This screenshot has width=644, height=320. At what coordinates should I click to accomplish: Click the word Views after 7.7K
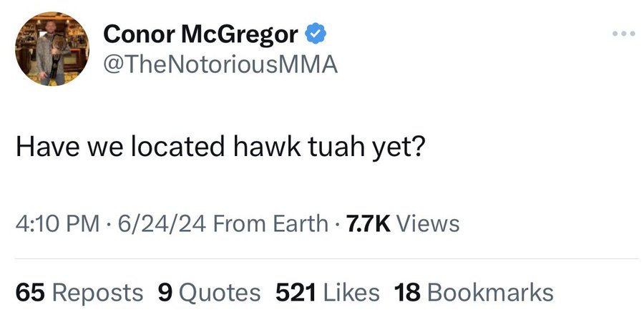click(x=428, y=224)
